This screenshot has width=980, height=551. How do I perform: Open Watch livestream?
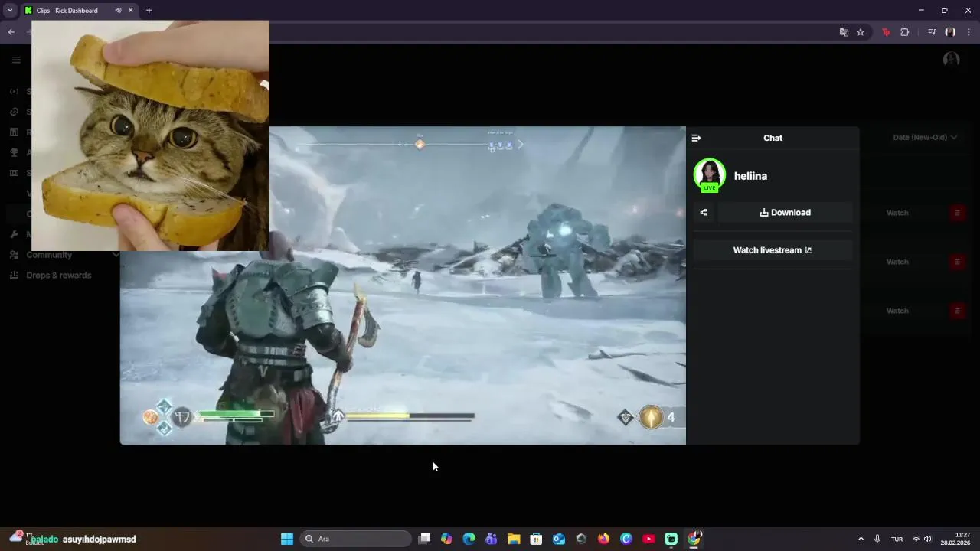[x=773, y=250]
